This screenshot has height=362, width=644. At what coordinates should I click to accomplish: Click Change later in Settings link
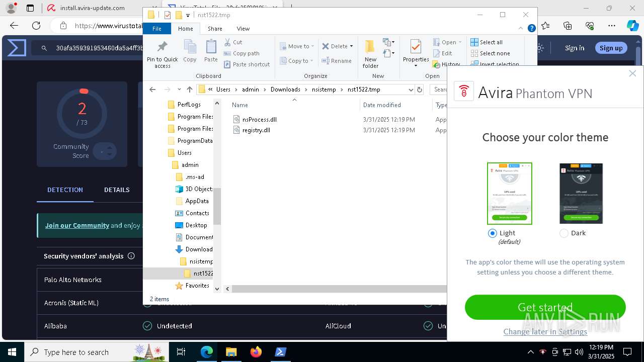[545, 331]
